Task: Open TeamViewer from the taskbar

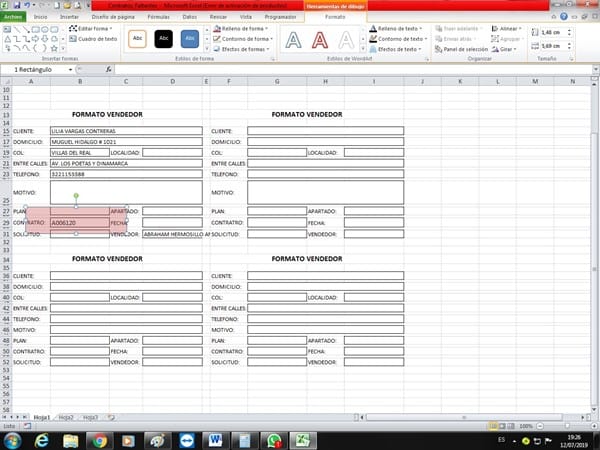Action: click(x=187, y=441)
